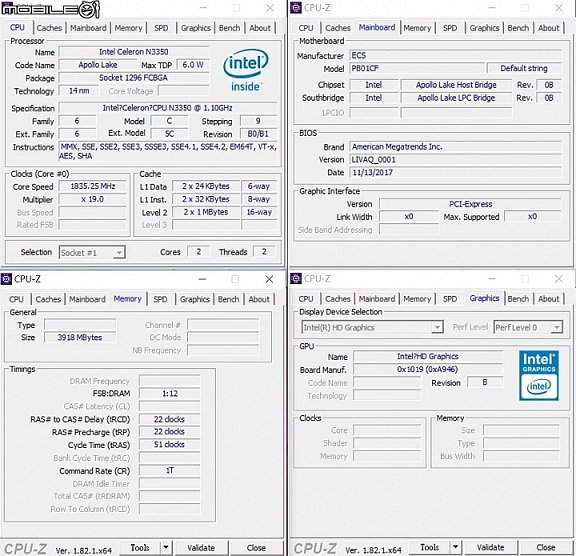Open About tab in the CPU window
The image size is (576, 556).
click(x=260, y=28)
